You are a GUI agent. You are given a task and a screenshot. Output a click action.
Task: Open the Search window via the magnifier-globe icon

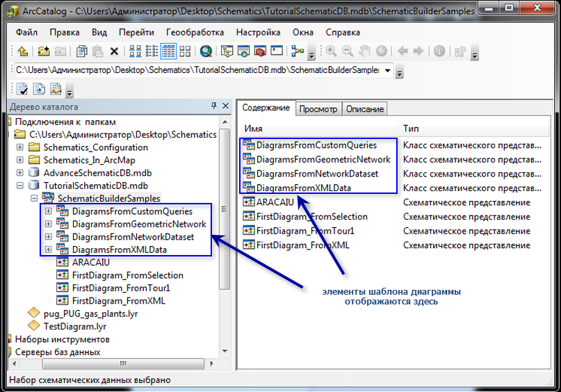[x=206, y=51]
